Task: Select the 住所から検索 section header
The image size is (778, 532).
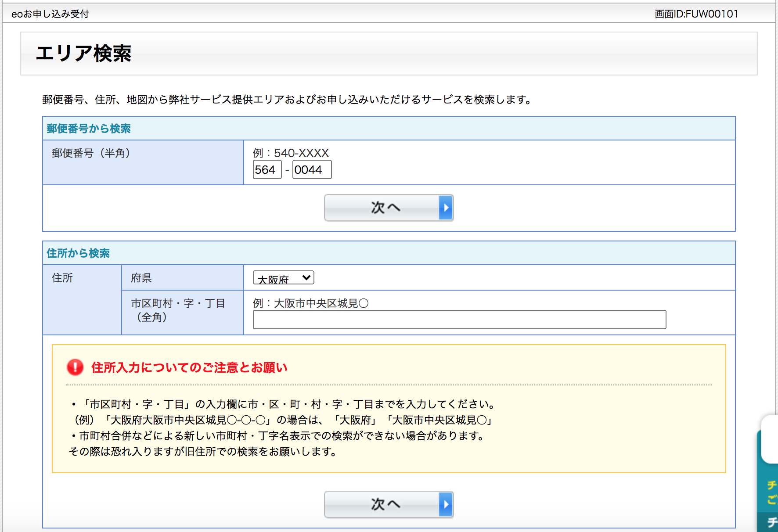Action: (78, 253)
